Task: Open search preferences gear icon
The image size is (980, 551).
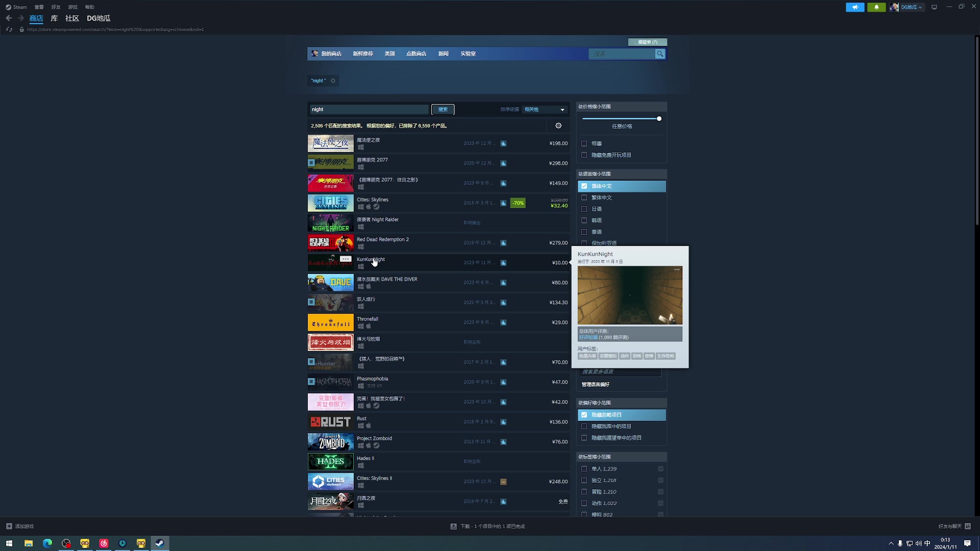Action: point(558,126)
